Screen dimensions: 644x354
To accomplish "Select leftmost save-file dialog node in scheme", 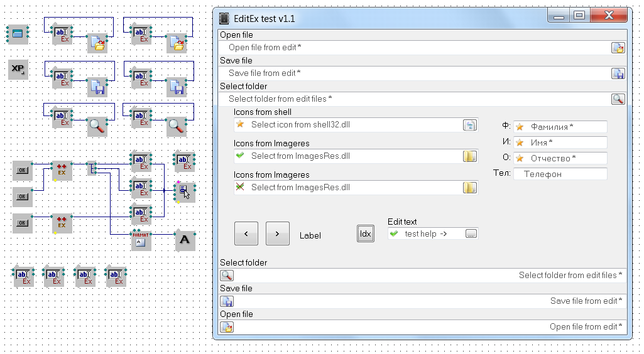I will 97,87.
